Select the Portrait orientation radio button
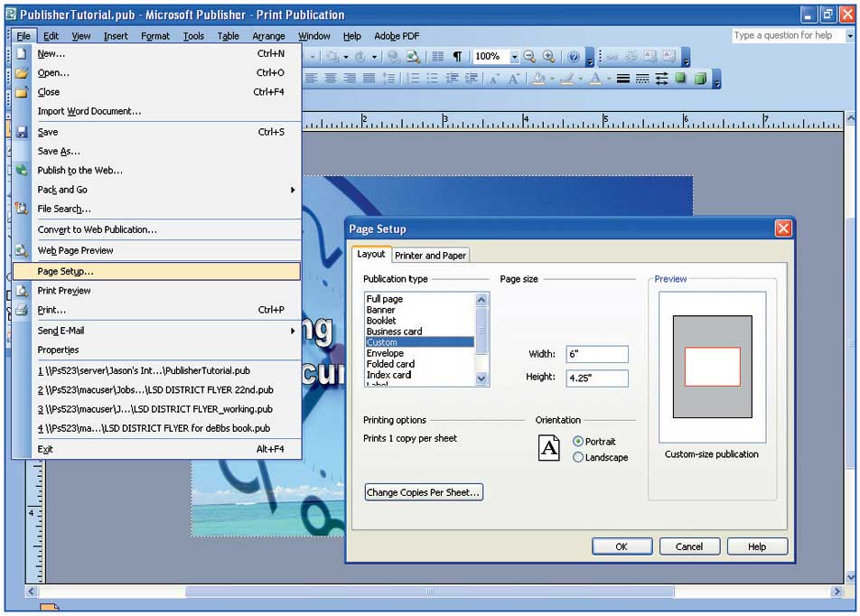 click(578, 441)
